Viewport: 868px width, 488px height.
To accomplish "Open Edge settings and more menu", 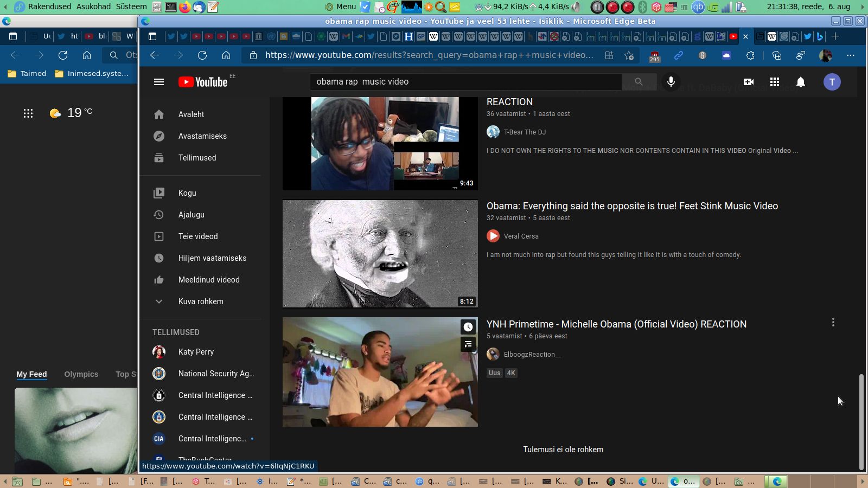I will [x=850, y=55].
